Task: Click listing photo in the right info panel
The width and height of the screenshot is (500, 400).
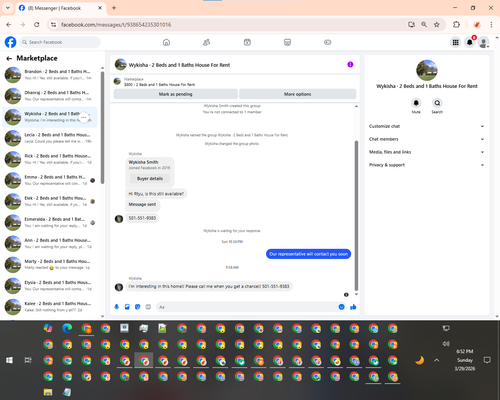Action: pyautogui.click(x=427, y=70)
